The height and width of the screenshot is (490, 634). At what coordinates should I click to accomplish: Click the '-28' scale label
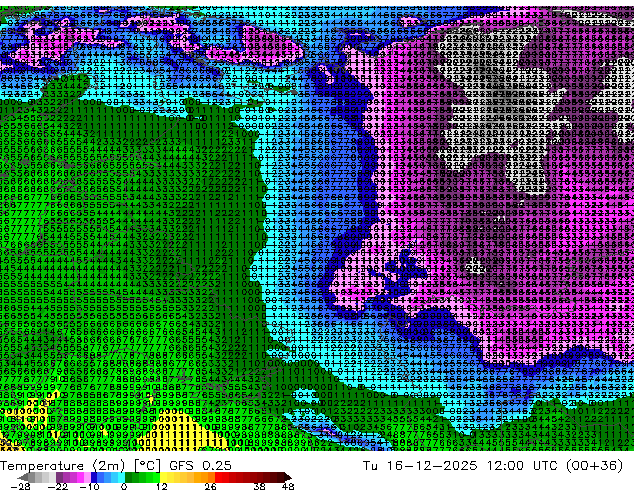click(x=21, y=486)
